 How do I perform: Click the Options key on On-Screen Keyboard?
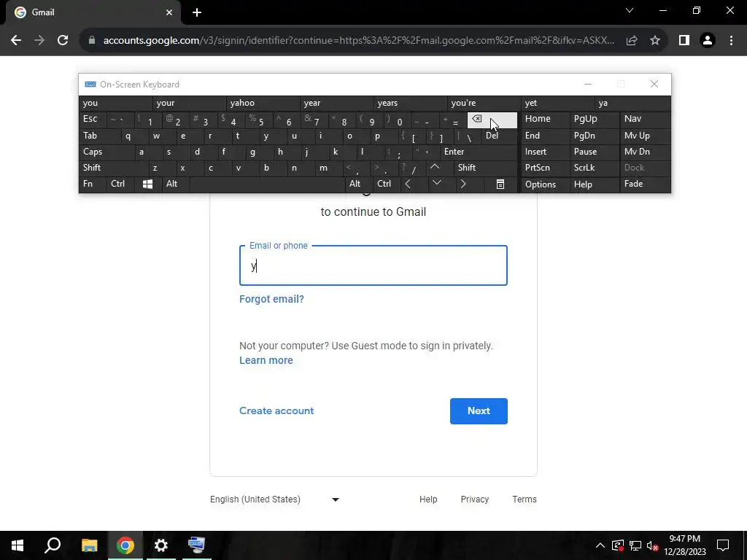click(x=545, y=184)
